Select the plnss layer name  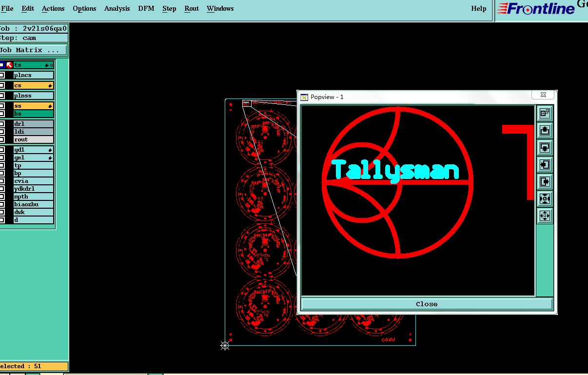click(34, 96)
